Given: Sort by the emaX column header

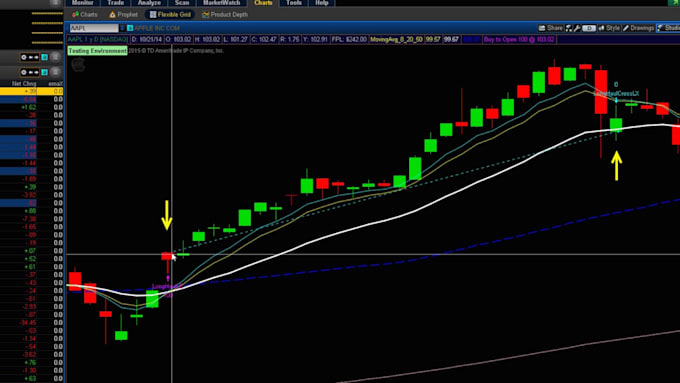Looking at the screenshot, I should (x=56, y=83).
